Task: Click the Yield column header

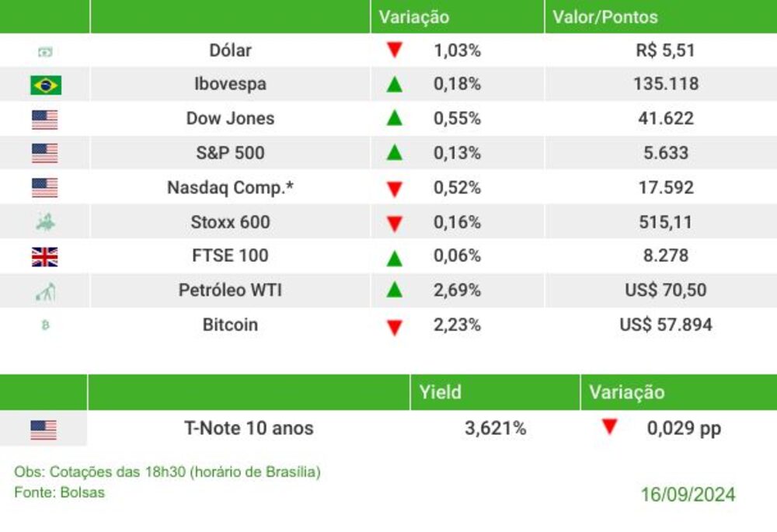Action: click(x=440, y=392)
